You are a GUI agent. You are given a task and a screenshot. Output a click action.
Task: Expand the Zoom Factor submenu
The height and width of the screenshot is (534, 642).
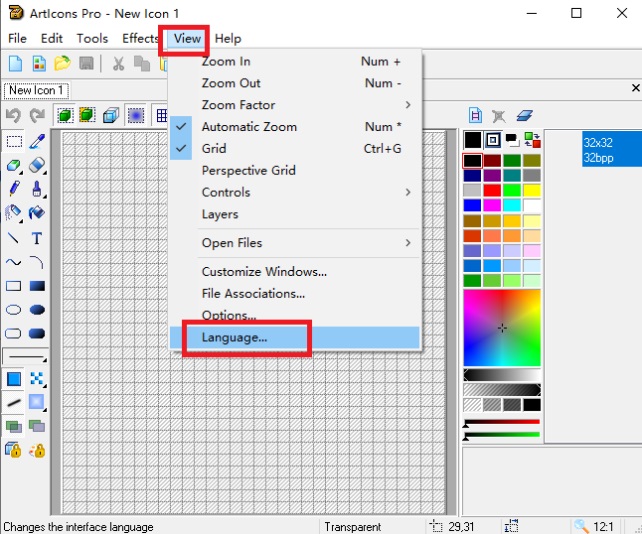[295, 105]
